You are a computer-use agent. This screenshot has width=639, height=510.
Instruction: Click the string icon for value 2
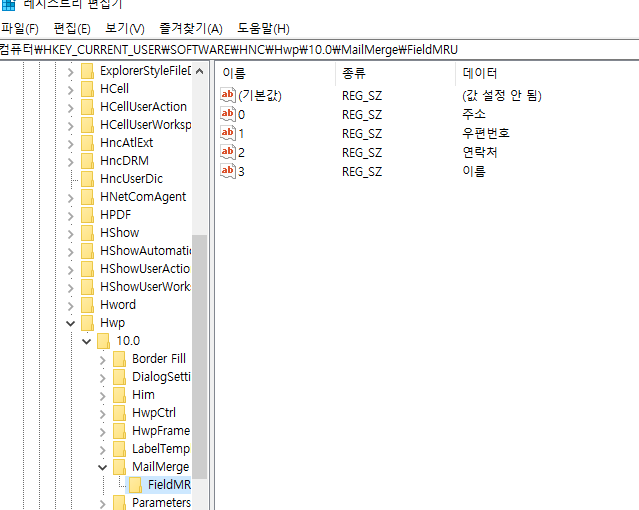228,152
